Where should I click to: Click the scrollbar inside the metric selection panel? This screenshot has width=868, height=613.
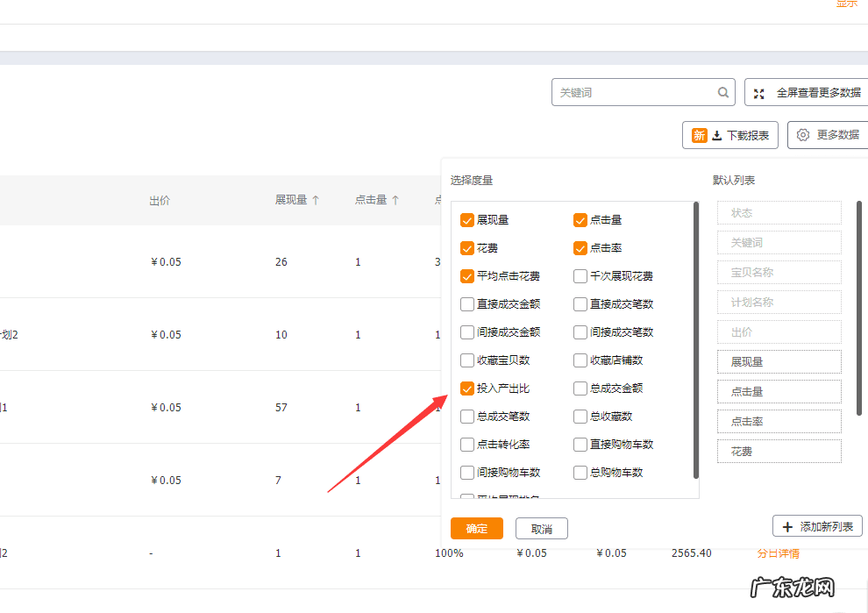(694, 342)
